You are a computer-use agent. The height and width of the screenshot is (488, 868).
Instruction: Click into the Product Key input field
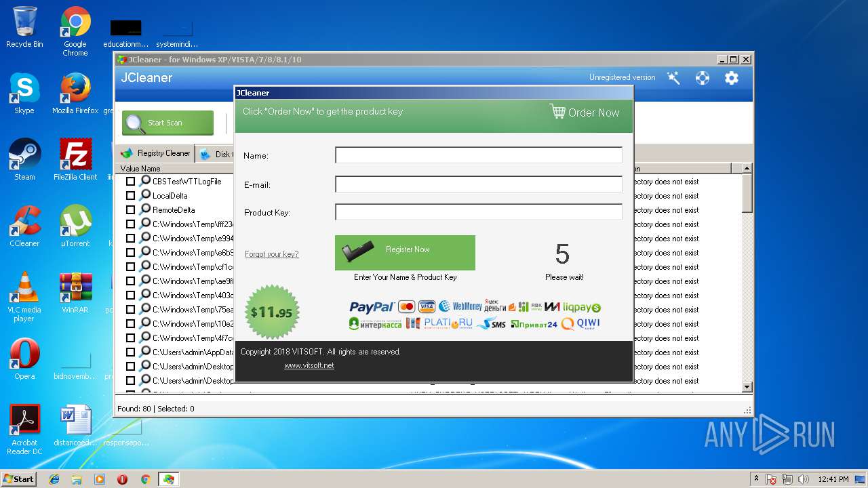tap(479, 212)
